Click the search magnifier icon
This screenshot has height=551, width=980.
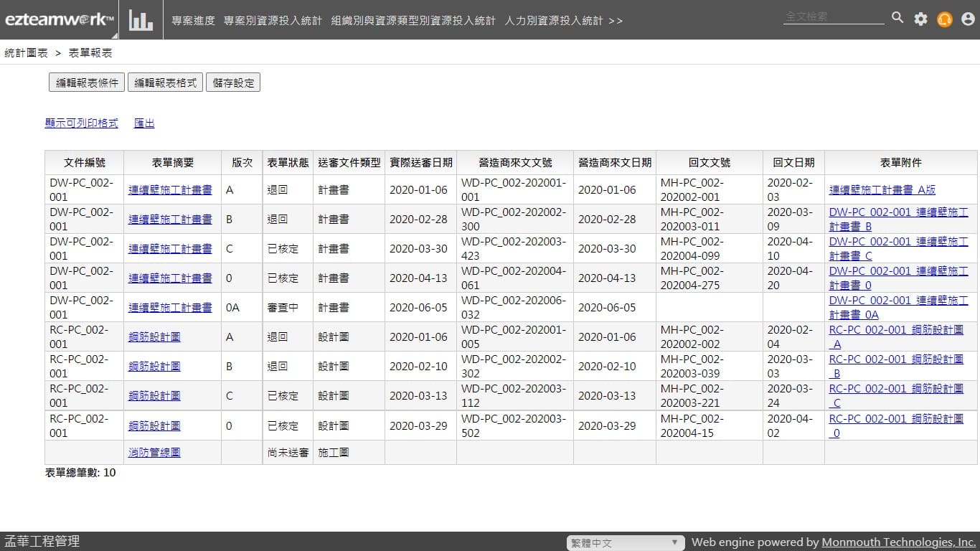[897, 18]
